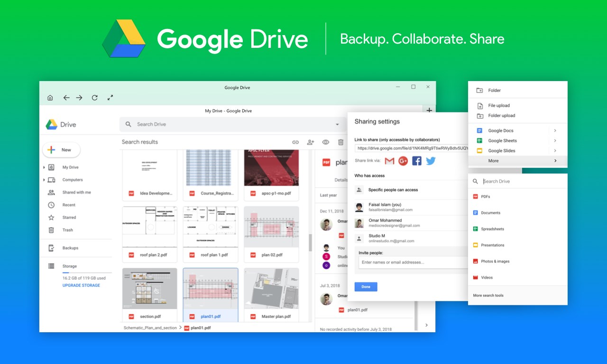Share link via Twitter icon

click(x=431, y=161)
